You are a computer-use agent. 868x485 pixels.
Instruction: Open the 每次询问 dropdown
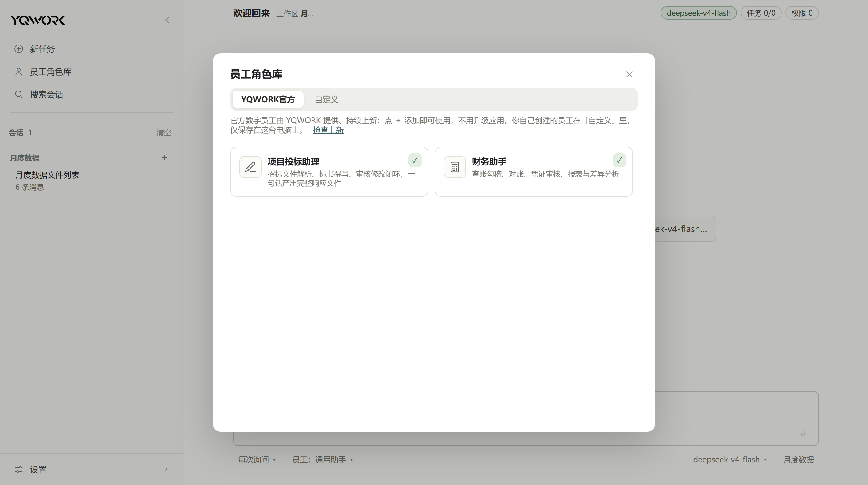257,460
